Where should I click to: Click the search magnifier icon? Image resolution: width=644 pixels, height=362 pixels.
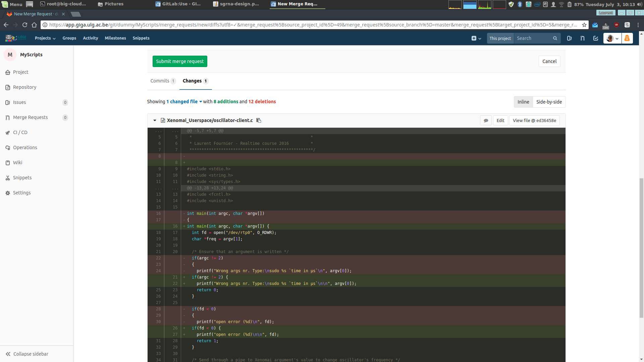(x=555, y=38)
